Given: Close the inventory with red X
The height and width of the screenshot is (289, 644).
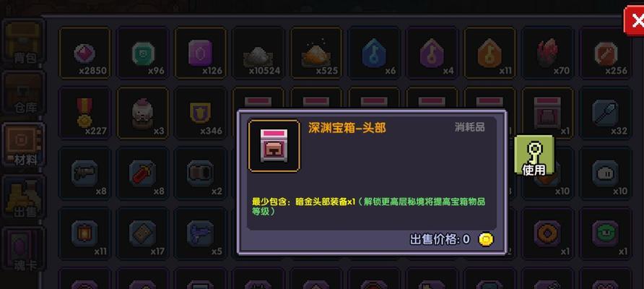Looking at the screenshot, I should 635,20.
